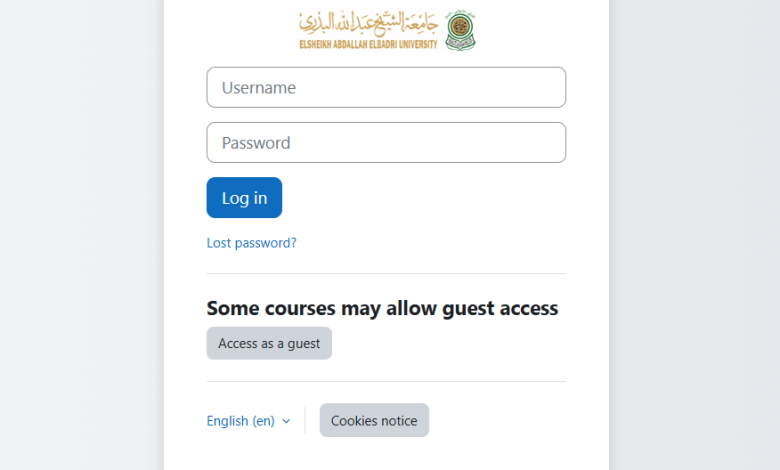This screenshot has width=780, height=470.
Task: Submit with the blue Log in button
Action: 244,197
